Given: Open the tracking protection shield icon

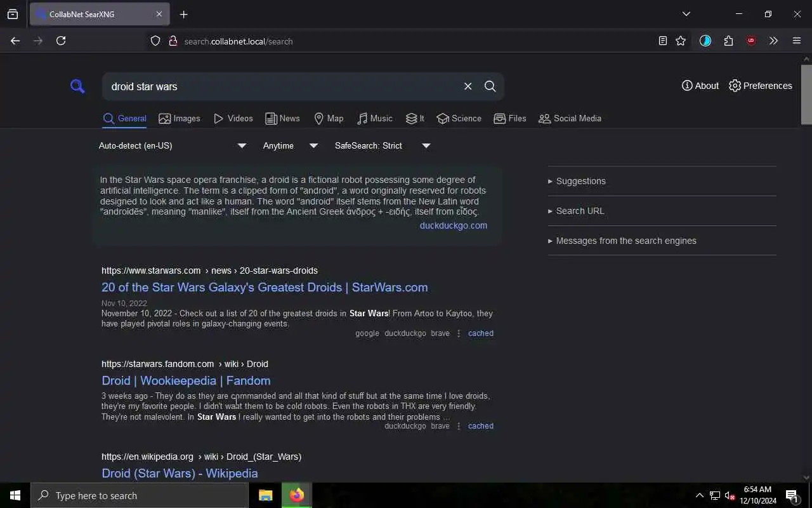Looking at the screenshot, I should (155, 41).
